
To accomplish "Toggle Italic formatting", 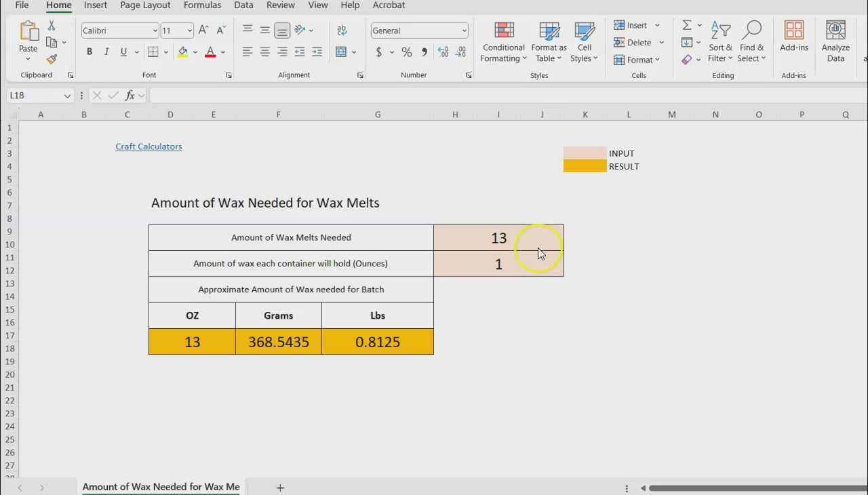I will point(106,52).
